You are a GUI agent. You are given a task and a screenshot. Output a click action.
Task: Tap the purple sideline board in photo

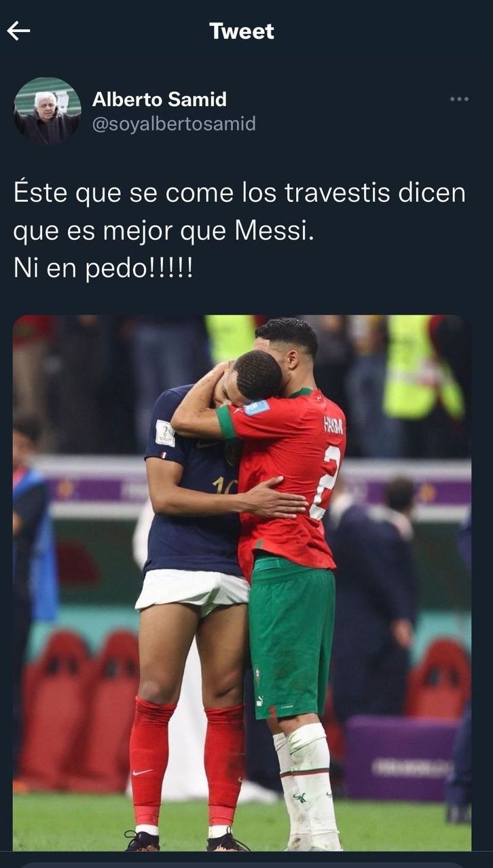[401, 759]
